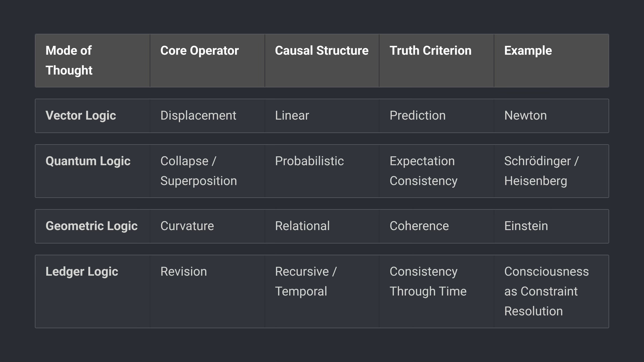The image size is (644, 362).
Task: Select the 'Ledger Logic' row label
Action: click(x=93, y=291)
